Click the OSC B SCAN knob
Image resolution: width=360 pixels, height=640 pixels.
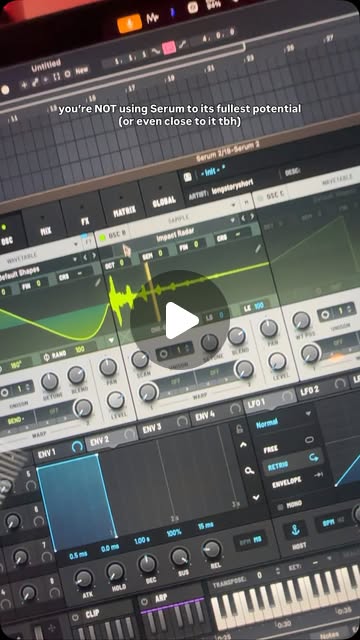(140, 360)
